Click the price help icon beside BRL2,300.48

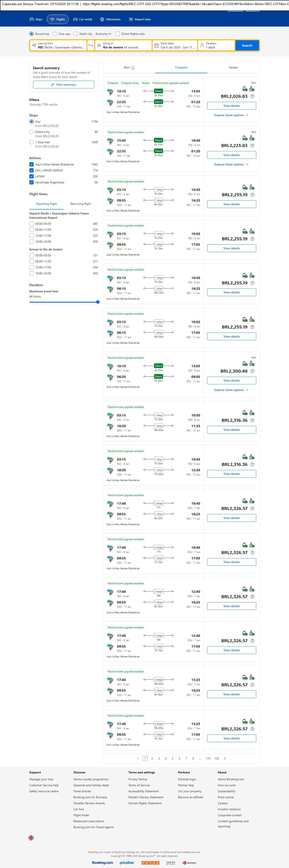pos(252,371)
